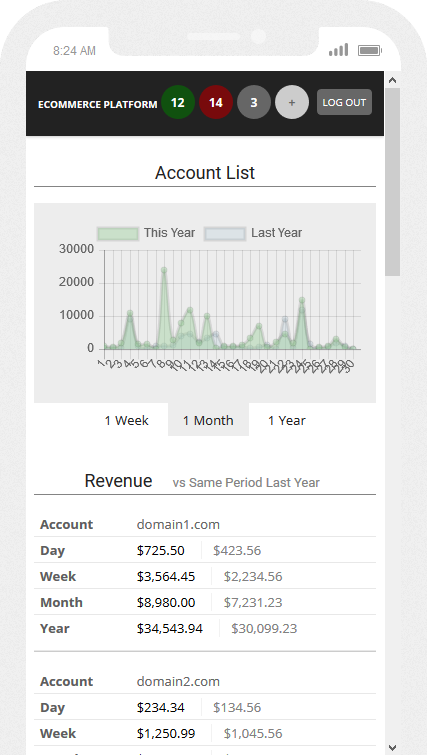The image size is (427, 755).
Task: Click domain1 month value $8,980.00
Action: pyautogui.click(x=166, y=602)
